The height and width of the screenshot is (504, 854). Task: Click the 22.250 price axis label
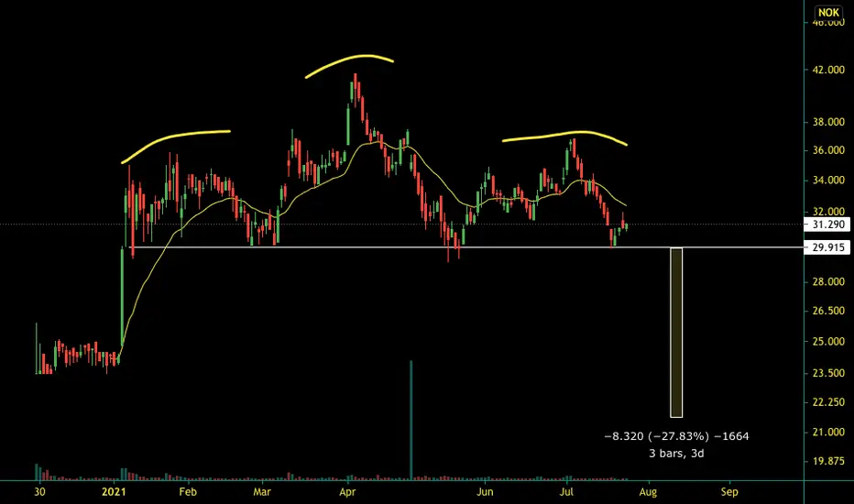click(x=828, y=402)
